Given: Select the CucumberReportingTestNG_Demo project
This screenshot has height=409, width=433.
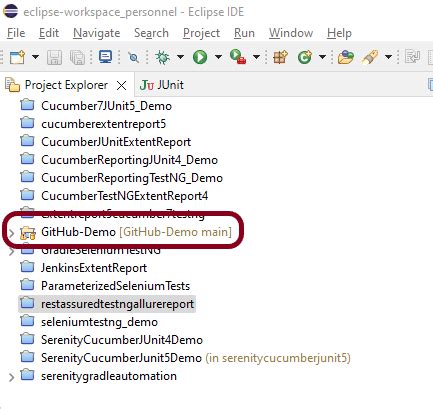Looking at the screenshot, I should [x=132, y=178].
